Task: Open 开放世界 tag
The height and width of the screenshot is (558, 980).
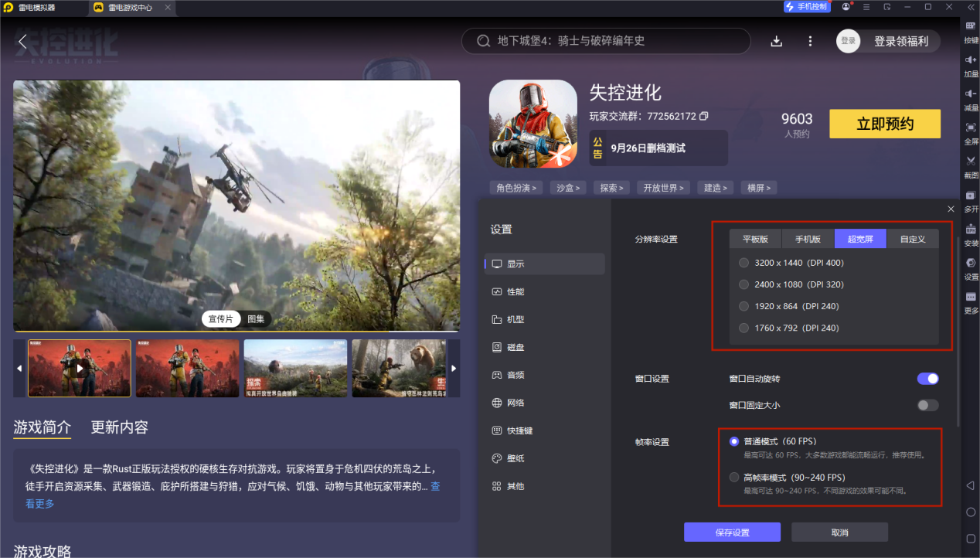Action: point(663,188)
